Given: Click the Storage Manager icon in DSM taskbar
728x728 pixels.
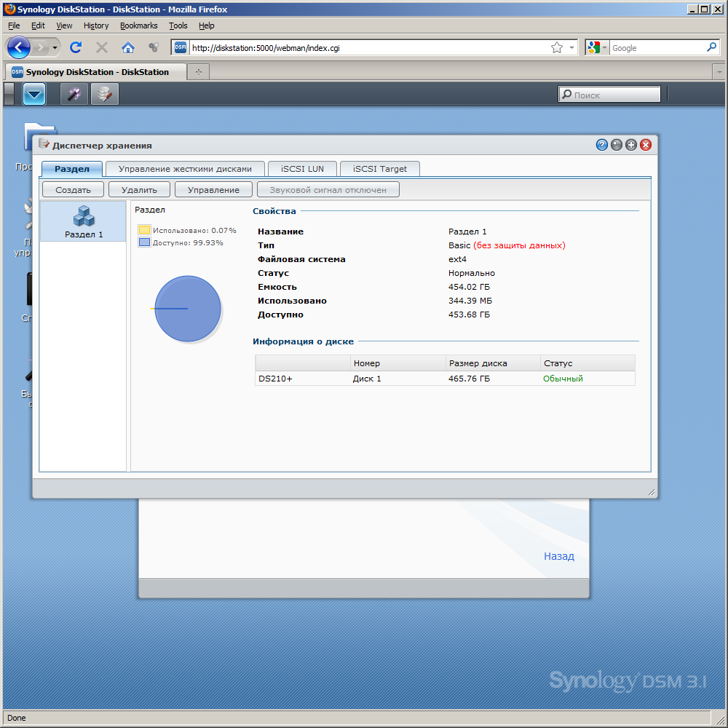Looking at the screenshot, I should (x=104, y=94).
